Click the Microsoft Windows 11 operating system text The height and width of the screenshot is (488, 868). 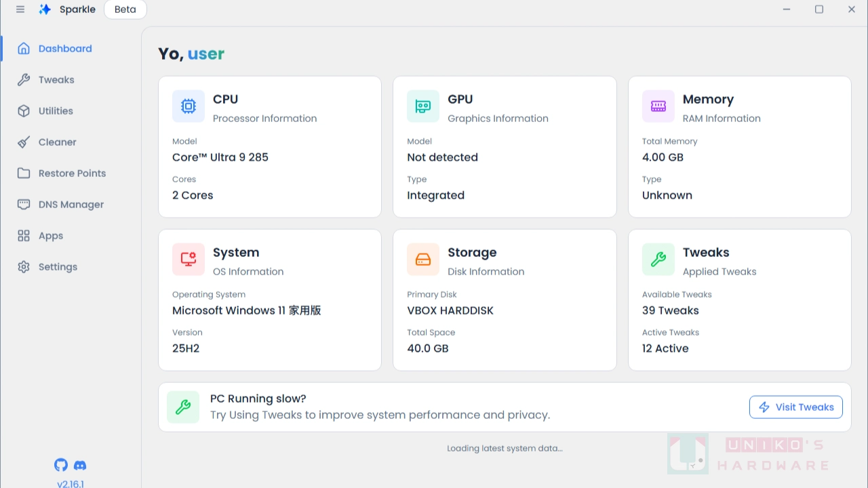247,310
